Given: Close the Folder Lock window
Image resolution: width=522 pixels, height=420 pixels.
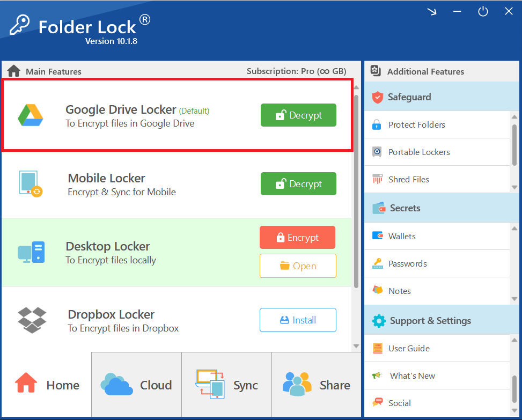Looking at the screenshot, I should click(509, 11).
